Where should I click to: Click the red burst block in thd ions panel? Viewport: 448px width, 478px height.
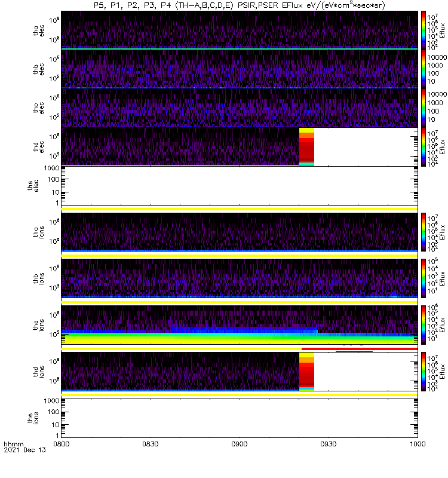pos(306,372)
